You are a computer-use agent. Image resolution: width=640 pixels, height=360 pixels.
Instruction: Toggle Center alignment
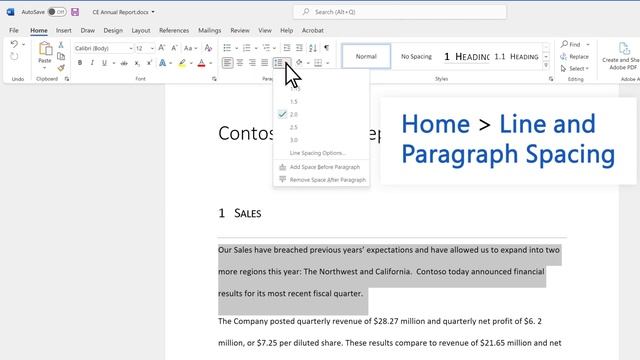point(240,63)
